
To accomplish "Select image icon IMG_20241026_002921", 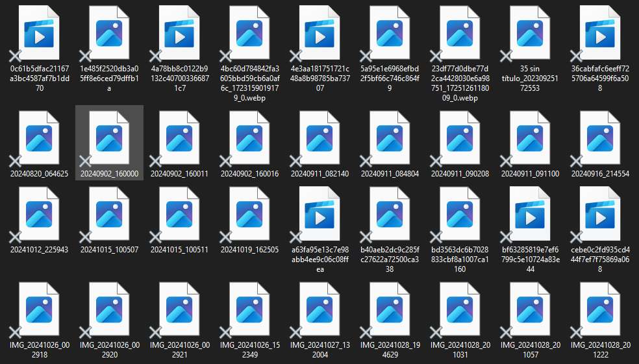I will click(179, 309).
